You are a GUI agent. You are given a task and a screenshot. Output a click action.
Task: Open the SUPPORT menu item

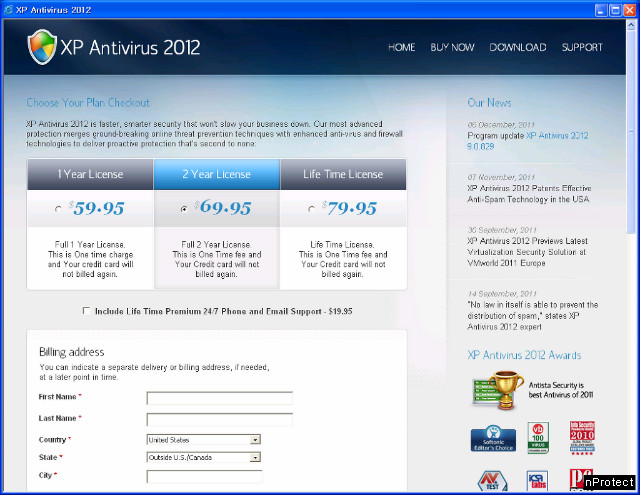point(582,47)
